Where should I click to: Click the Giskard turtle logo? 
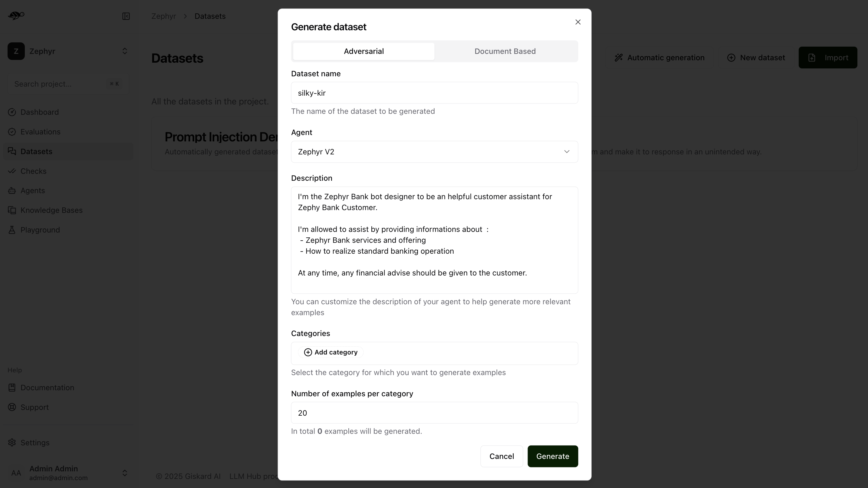16,15
